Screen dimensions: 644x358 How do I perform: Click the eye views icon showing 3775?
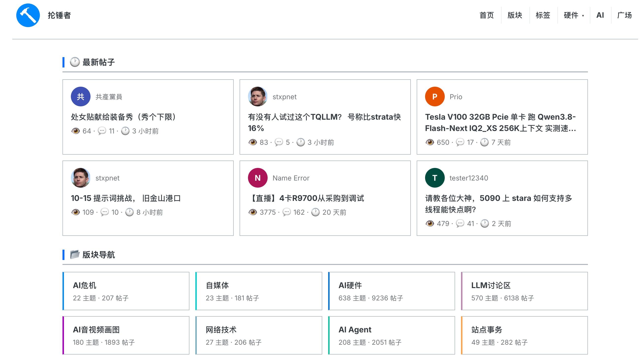[253, 212]
